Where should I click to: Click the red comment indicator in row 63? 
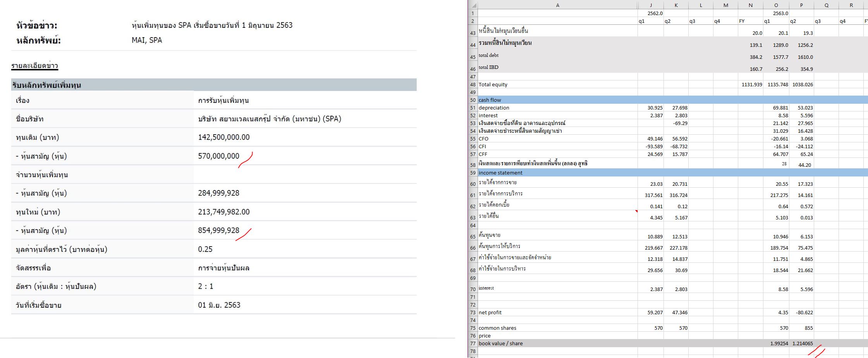(x=636, y=211)
